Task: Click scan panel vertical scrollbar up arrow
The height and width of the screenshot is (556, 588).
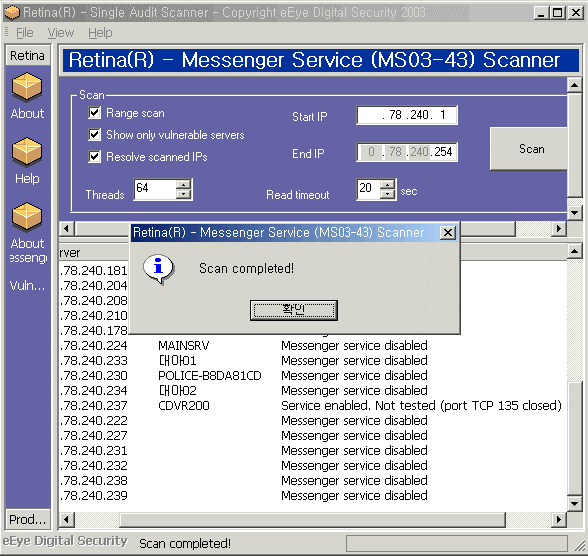Action: pos(574,85)
